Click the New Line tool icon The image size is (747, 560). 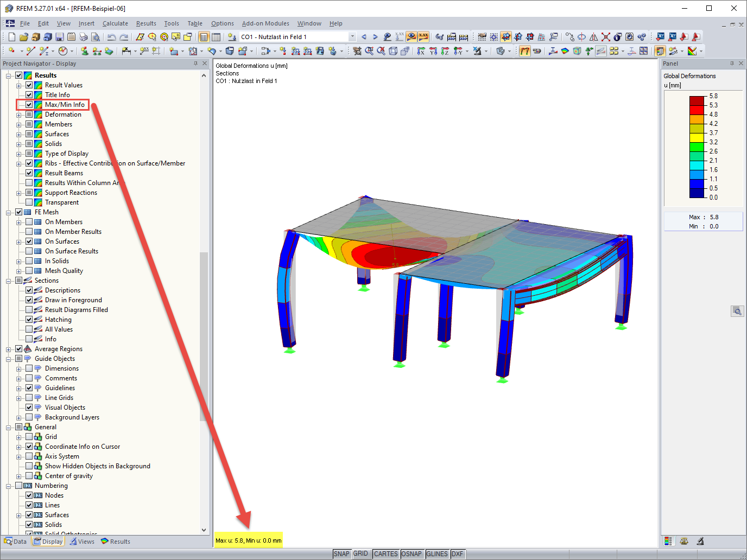(30, 51)
